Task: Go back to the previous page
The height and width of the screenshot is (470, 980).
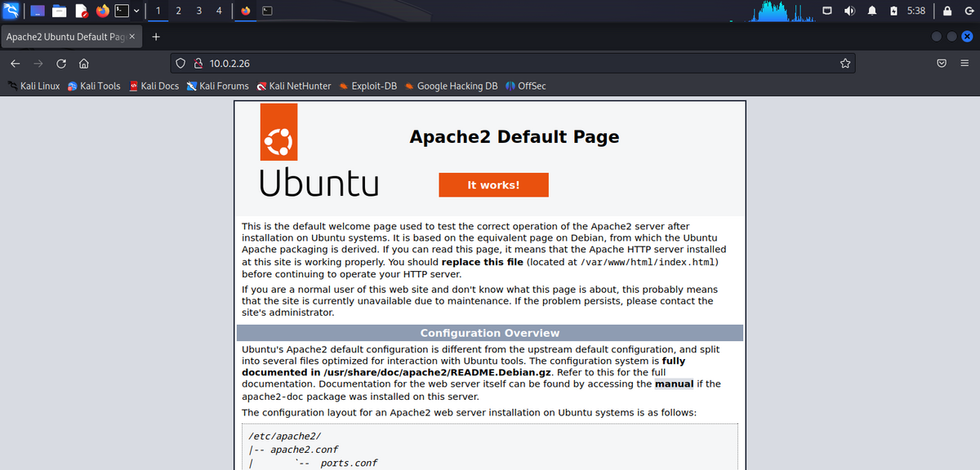Action: click(16, 63)
